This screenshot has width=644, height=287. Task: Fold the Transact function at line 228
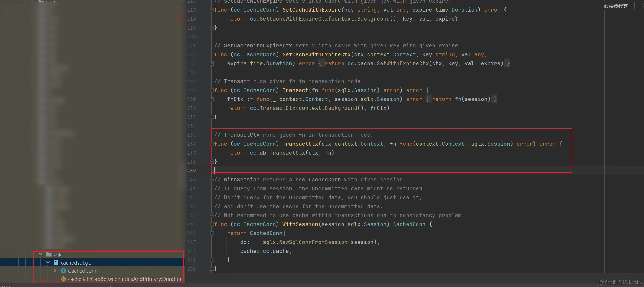point(212,90)
